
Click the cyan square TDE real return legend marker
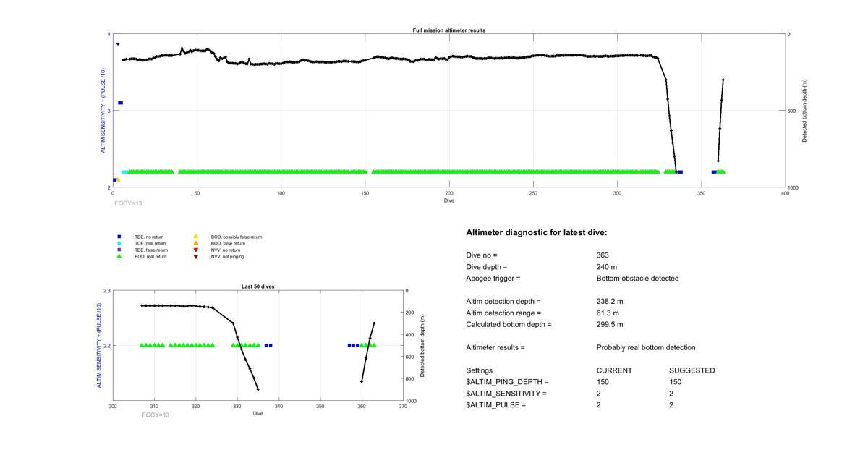[x=119, y=243]
